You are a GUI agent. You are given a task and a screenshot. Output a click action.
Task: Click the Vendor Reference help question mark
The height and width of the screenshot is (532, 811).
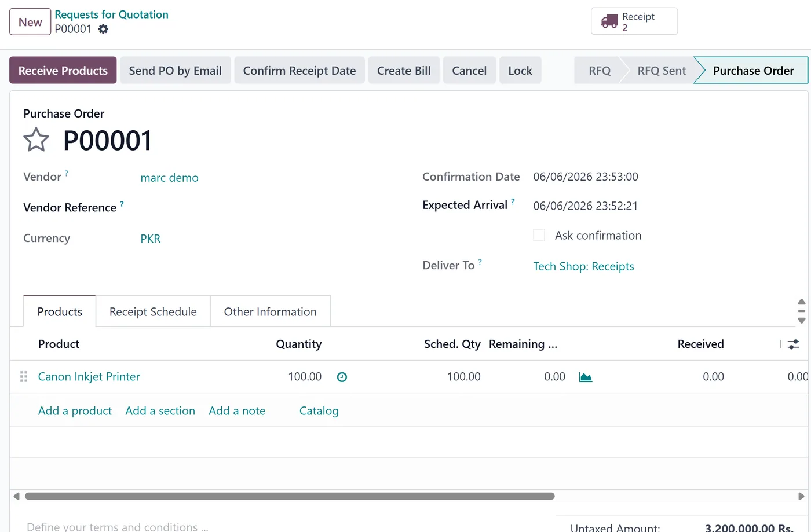pos(122,204)
